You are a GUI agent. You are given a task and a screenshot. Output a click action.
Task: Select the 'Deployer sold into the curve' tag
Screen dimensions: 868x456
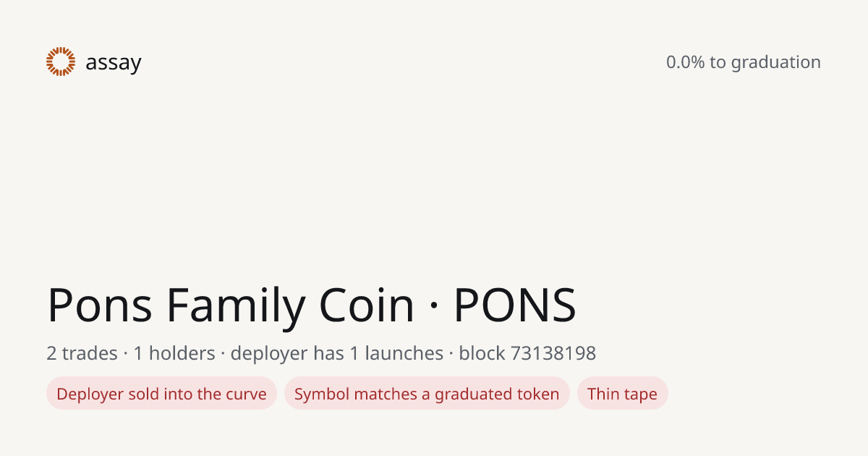161,394
